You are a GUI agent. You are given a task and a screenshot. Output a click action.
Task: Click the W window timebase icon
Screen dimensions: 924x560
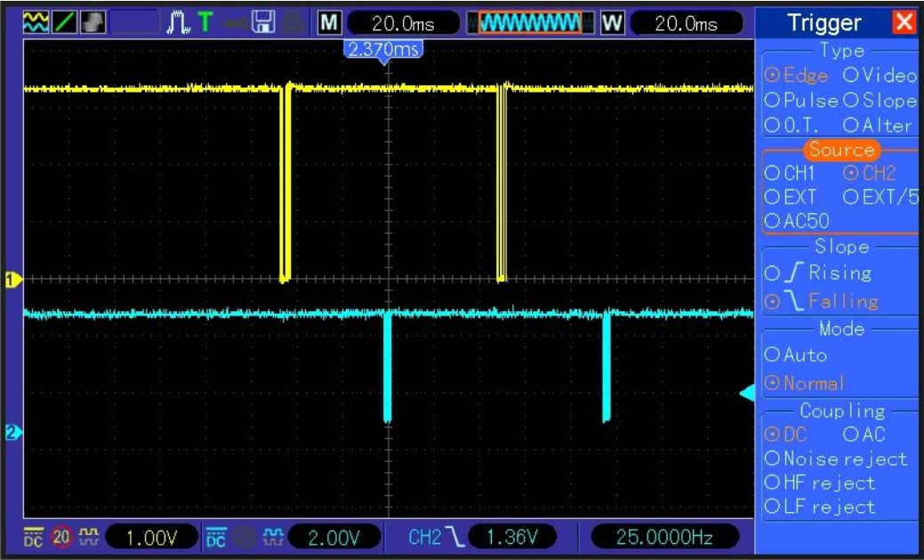612,23
